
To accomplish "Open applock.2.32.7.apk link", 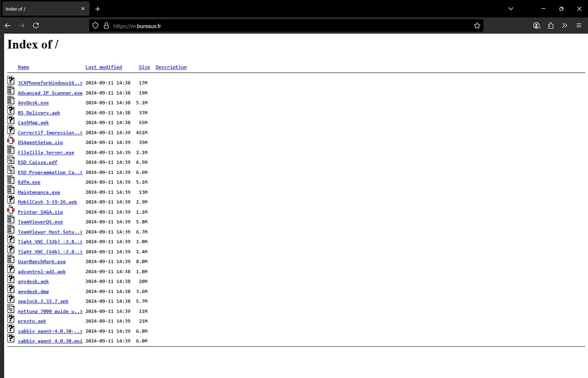I will [43, 301].
